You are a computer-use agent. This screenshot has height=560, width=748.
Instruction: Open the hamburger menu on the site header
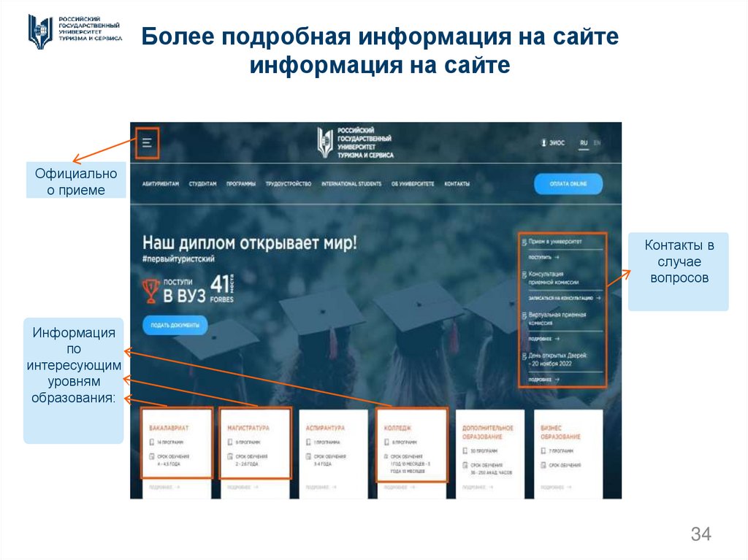(x=147, y=141)
